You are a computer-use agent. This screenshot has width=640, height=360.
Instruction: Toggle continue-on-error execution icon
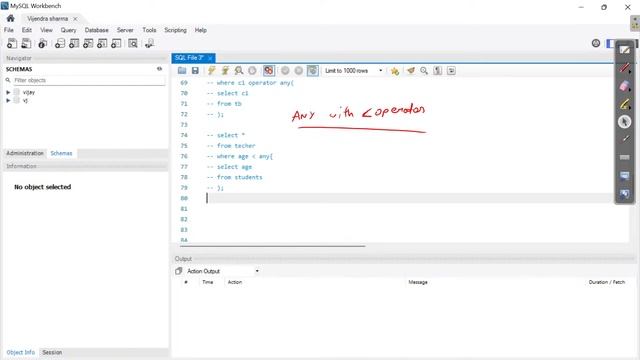(269, 71)
